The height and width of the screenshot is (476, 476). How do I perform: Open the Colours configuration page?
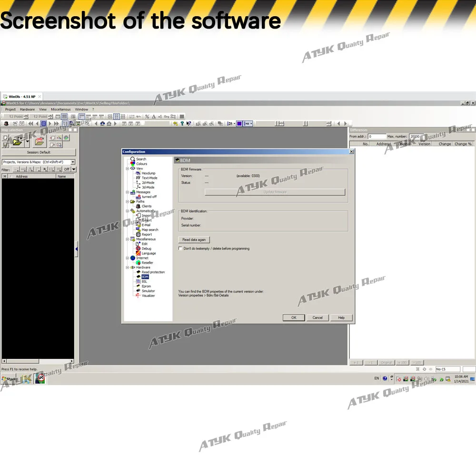(x=141, y=164)
